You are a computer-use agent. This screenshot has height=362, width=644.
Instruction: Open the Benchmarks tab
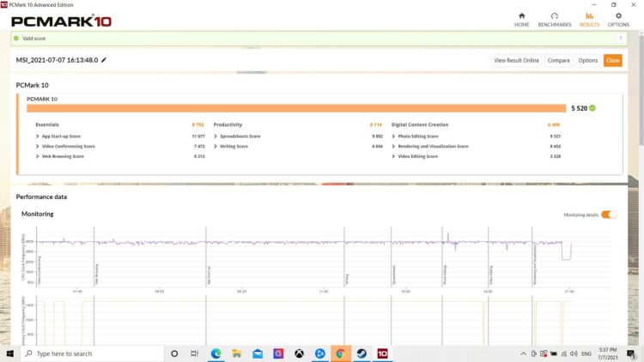(x=555, y=20)
